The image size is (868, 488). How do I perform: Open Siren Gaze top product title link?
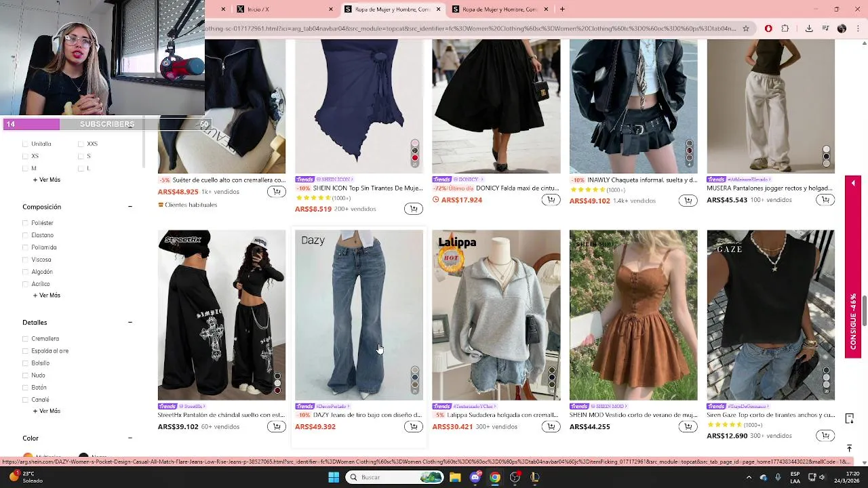pos(770,415)
